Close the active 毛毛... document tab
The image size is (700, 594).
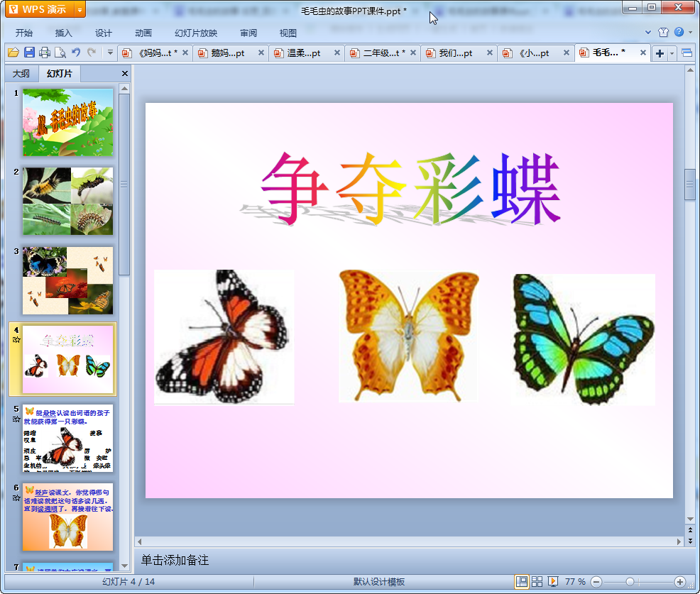(x=643, y=53)
